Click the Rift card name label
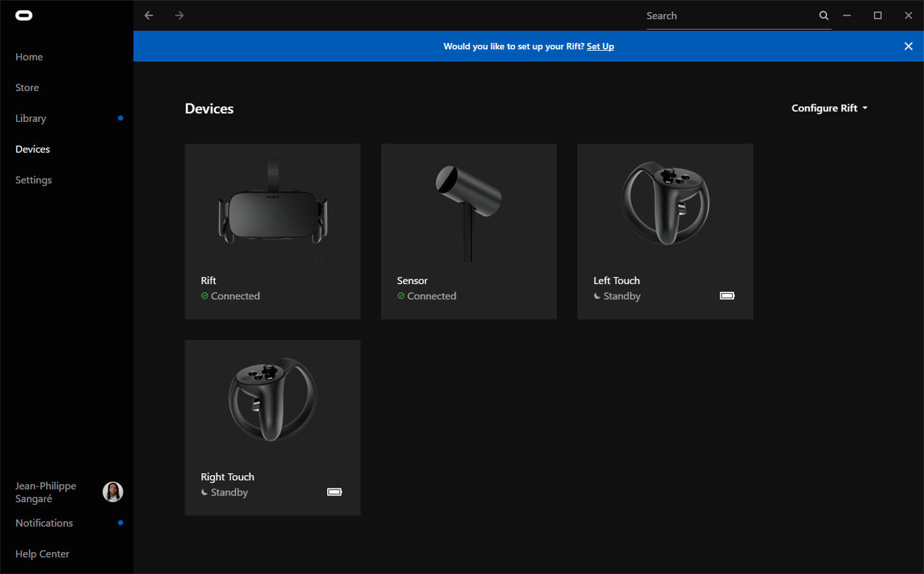 point(208,281)
